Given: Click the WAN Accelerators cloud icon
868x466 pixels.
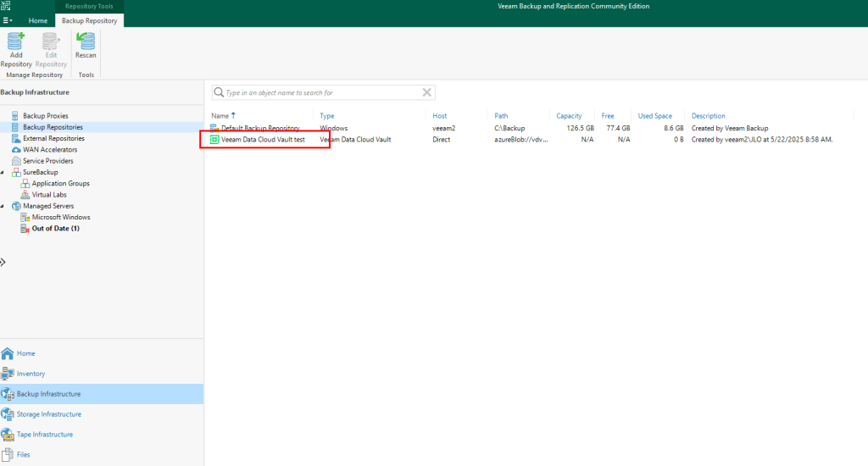Looking at the screenshot, I should (x=16, y=149).
